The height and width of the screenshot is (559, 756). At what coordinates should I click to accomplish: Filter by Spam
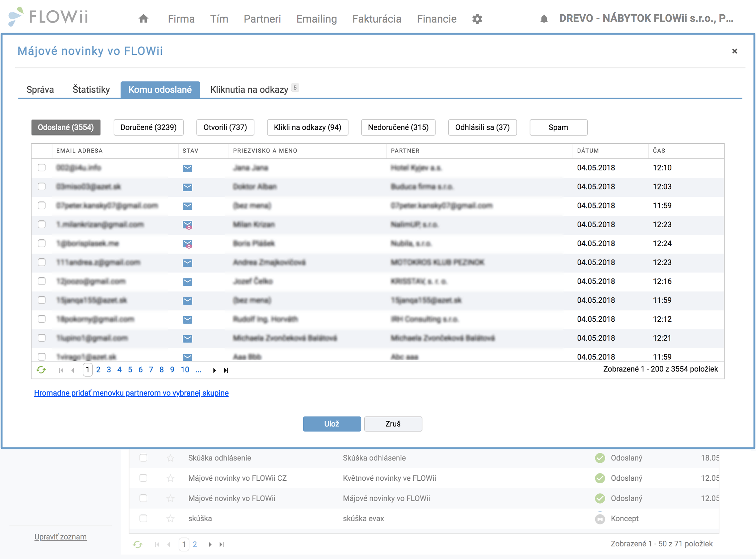point(558,127)
